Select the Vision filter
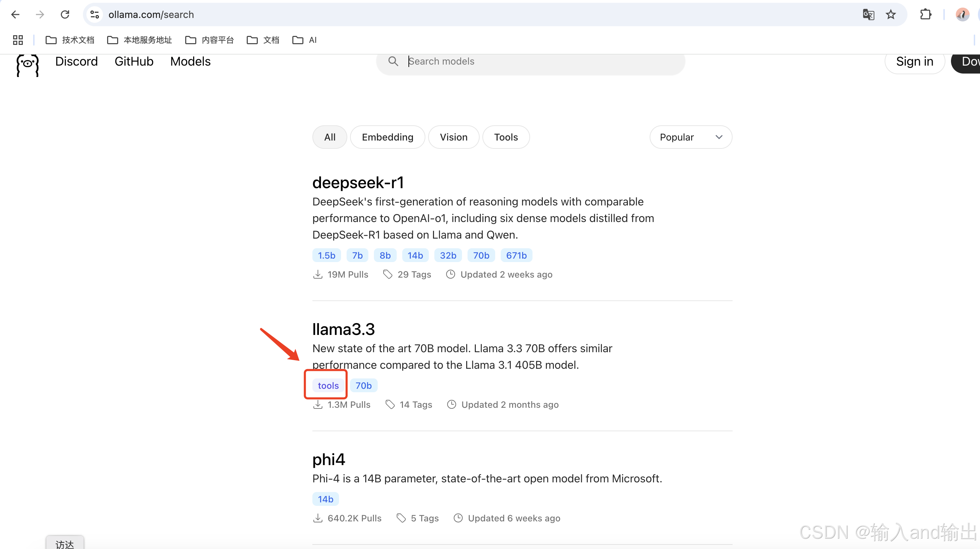 click(453, 137)
